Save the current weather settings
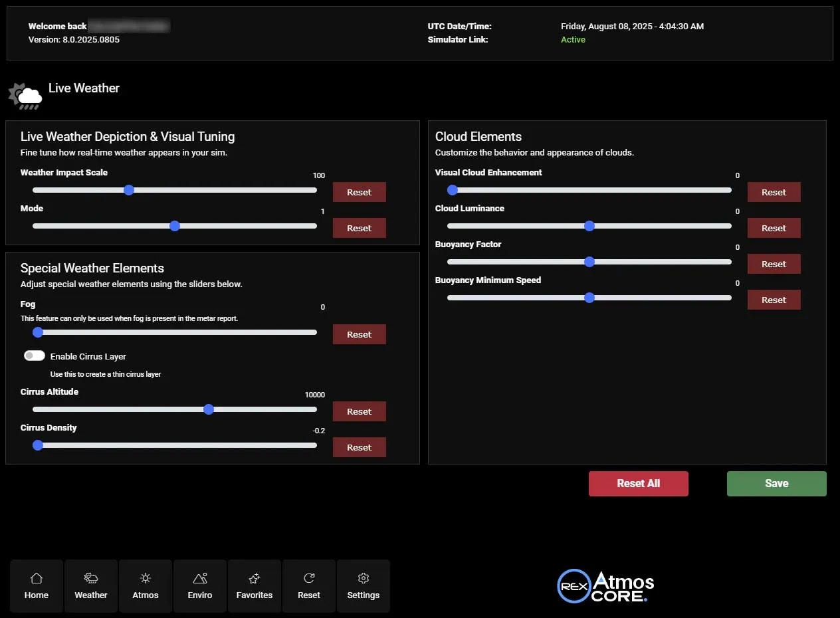Viewport: 840px width, 618px height. tap(776, 484)
